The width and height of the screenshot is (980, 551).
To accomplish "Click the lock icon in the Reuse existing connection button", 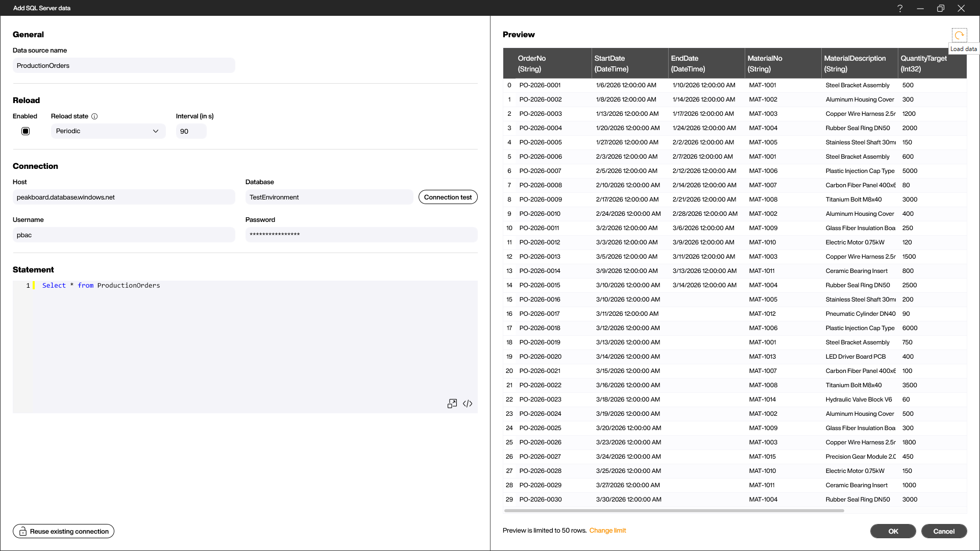I will pyautogui.click(x=23, y=532).
